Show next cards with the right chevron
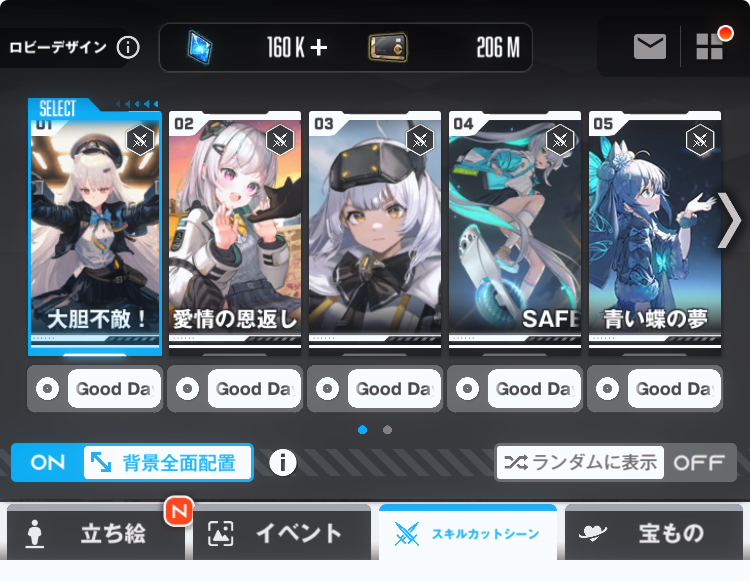Image resolution: width=750 pixels, height=581 pixels. (x=729, y=220)
